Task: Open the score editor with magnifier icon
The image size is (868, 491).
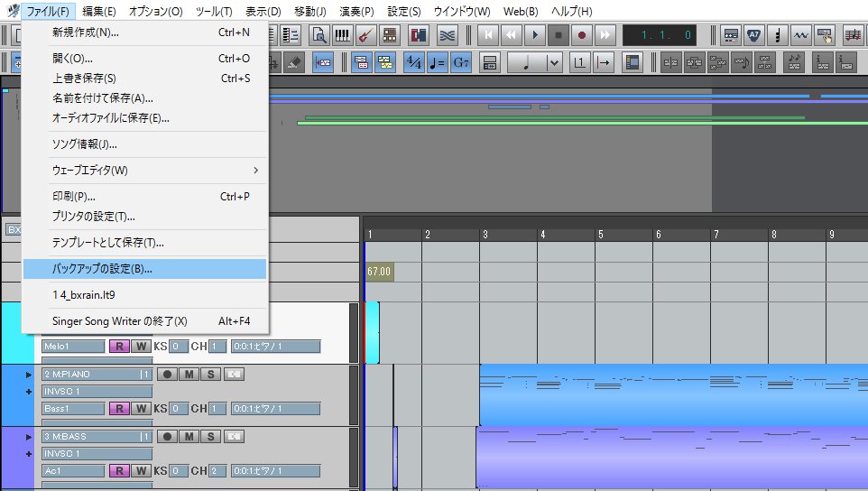Action: (x=319, y=35)
